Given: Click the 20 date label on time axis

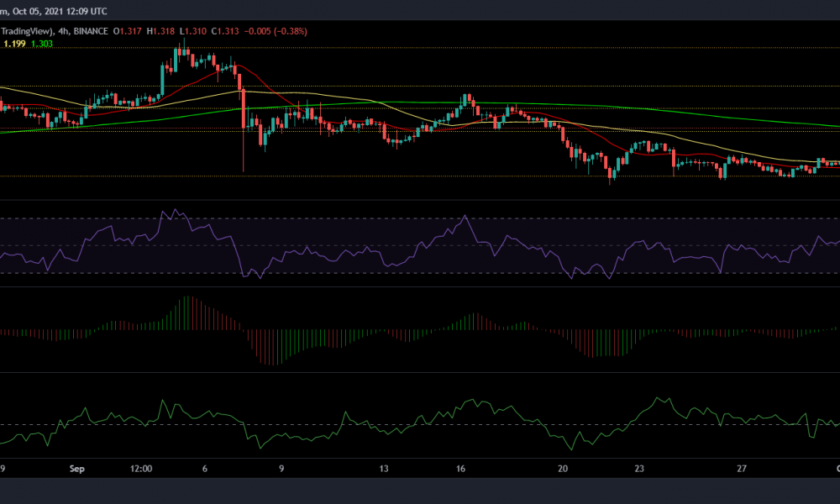Looking at the screenshot, I should (563, 469).
